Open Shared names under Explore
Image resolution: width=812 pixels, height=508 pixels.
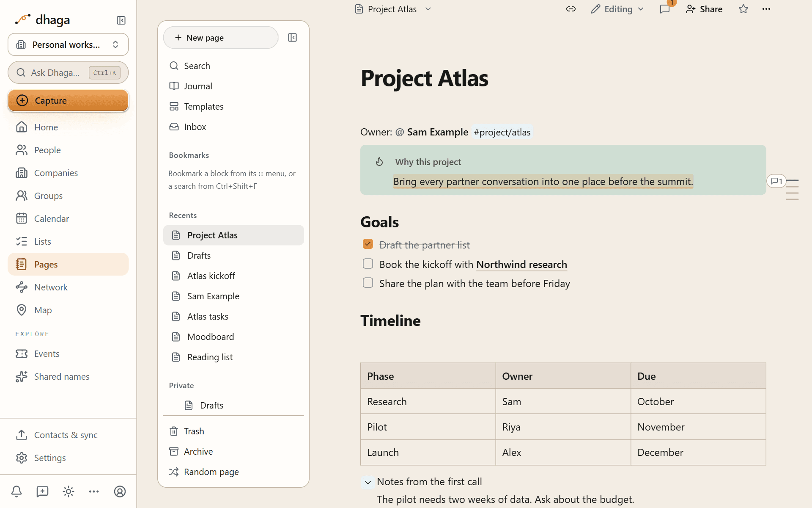click(68, 376)
